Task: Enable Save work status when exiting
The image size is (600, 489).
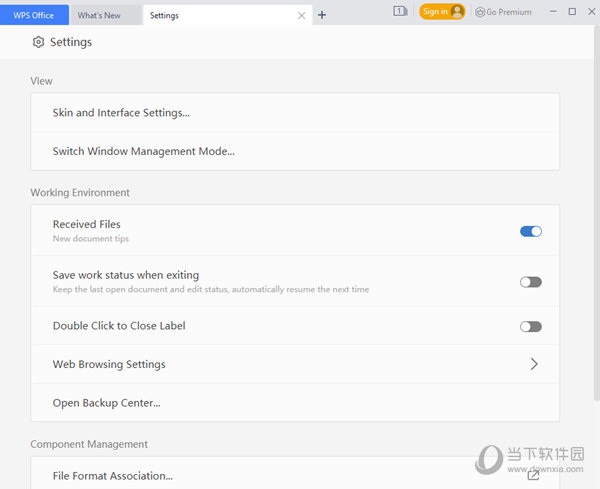Action: point(531,282)
